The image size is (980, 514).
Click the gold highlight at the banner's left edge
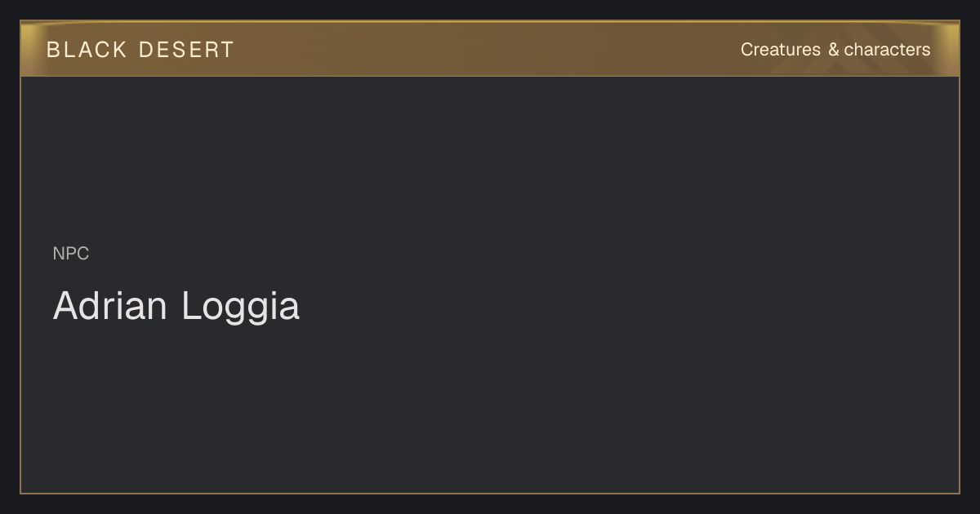[x=31, y=49]
